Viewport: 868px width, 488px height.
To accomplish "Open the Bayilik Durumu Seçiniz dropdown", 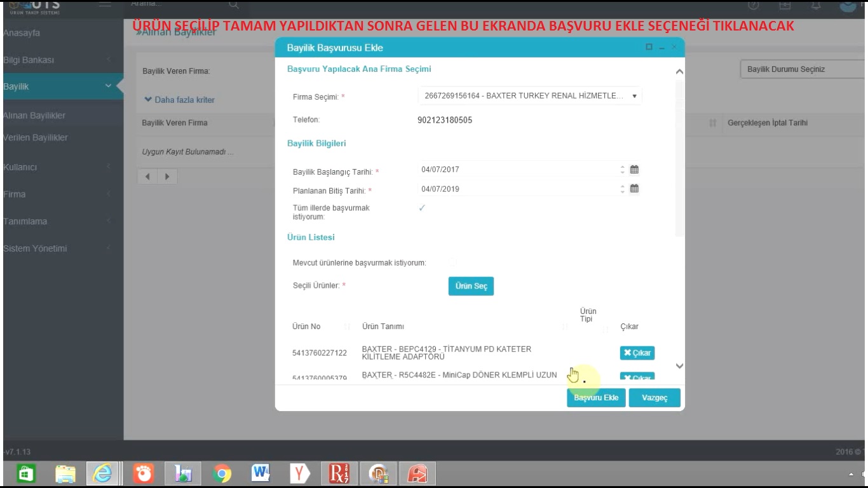I will click(x=804, y=69).
